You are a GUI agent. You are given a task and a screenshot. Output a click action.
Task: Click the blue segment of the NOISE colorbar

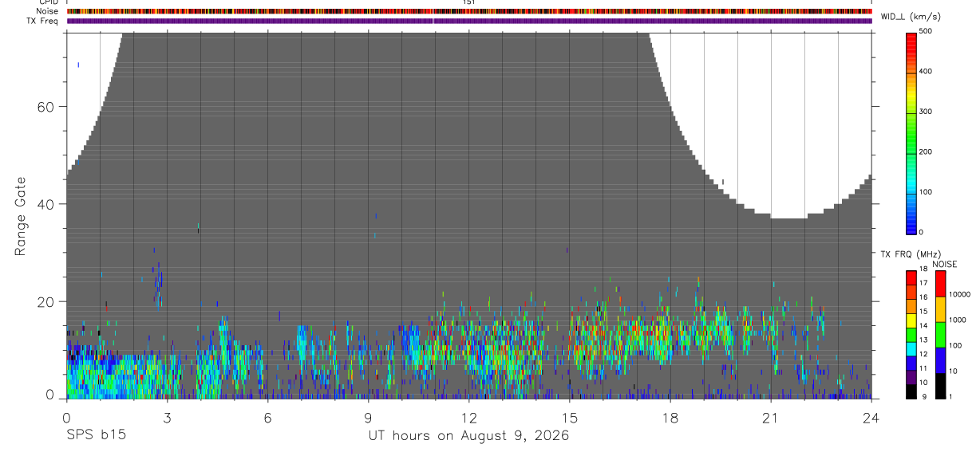(940, 360)
